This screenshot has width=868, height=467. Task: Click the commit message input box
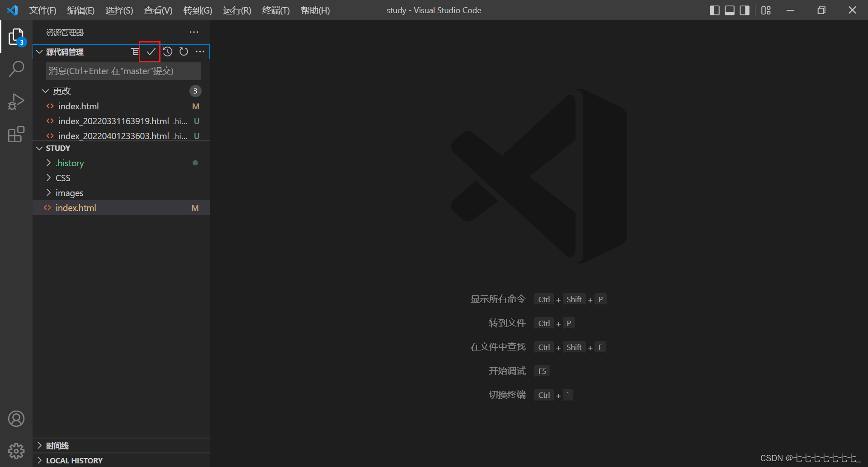tap(123, 71)
